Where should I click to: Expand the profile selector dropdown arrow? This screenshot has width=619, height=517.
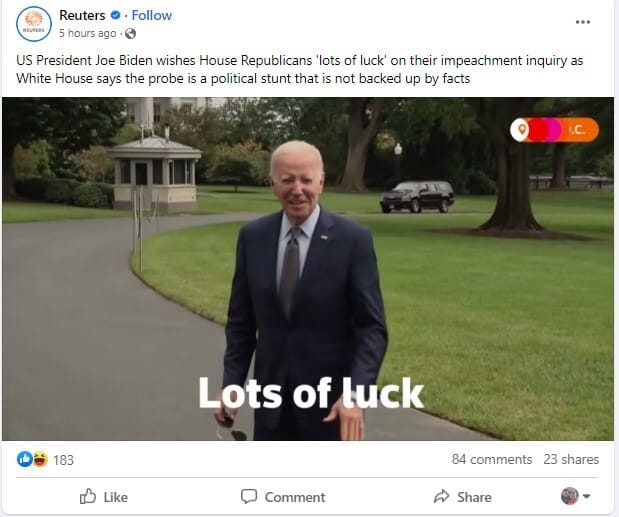(x=587, y=496)
